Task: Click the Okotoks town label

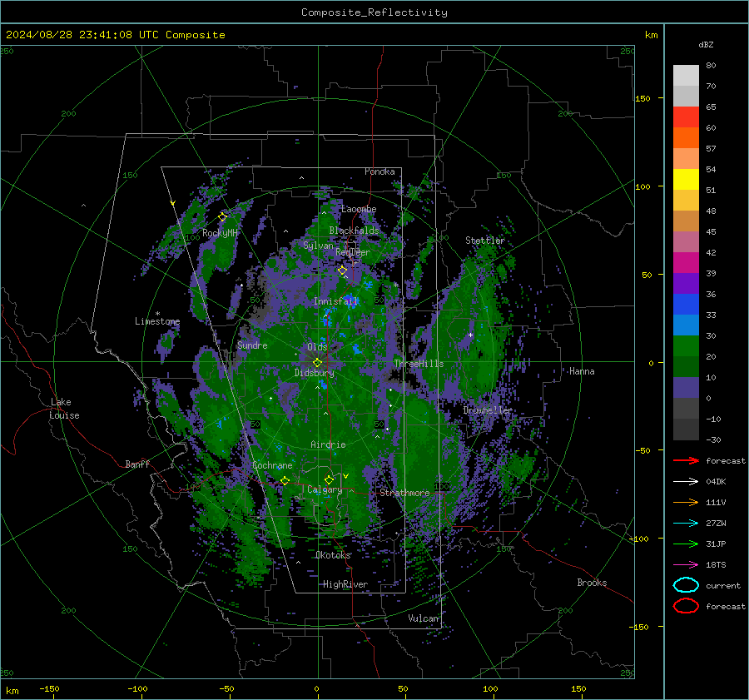Action: point(333,555)
